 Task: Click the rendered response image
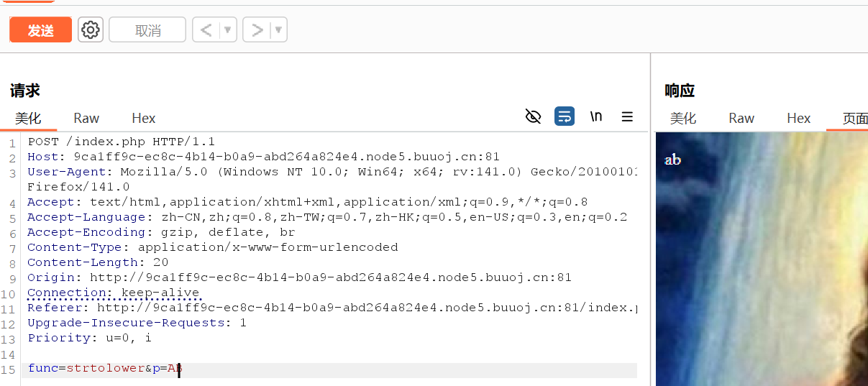coord(762,259)
